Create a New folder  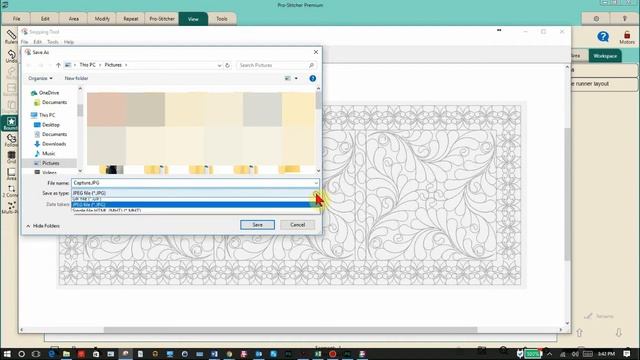click(76, 78)
